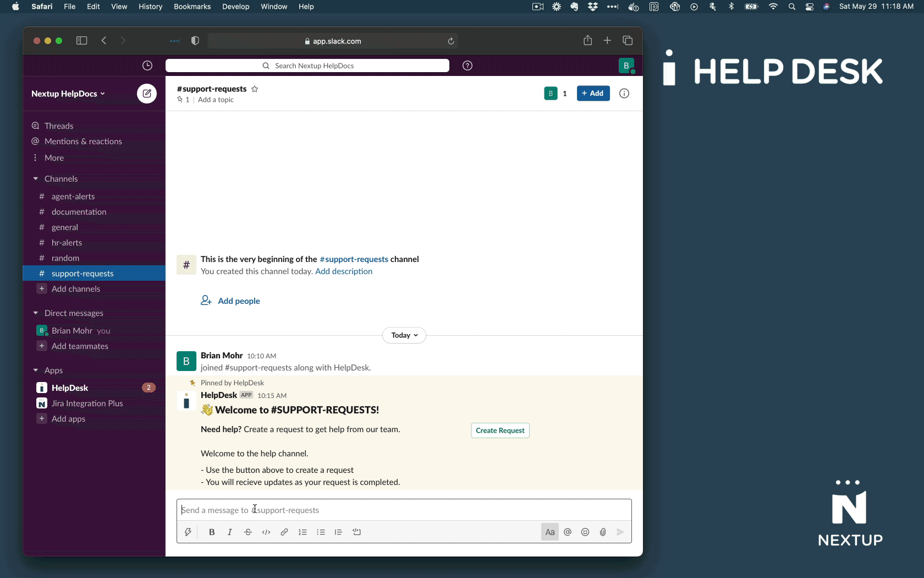Insert a link in the message
This screenshot has height=578, width=924.
284,532
